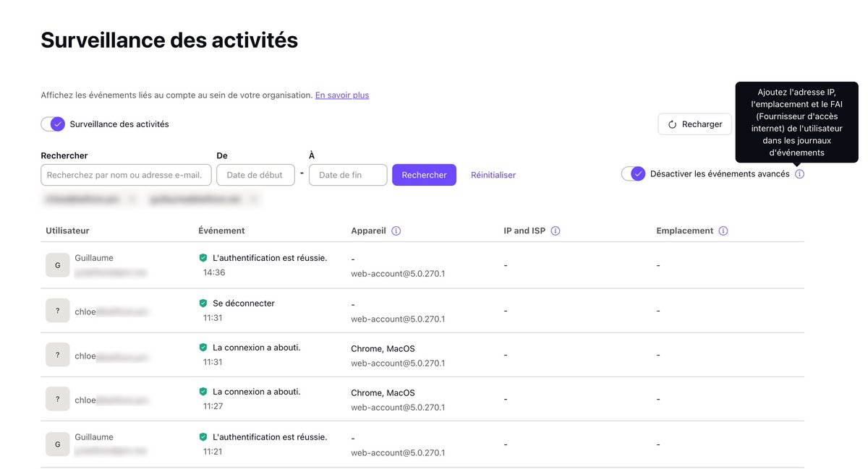This screenshot has height=469, width=868.
Task: Click the Surveillance des activités page heading
Action: [169, 40]
